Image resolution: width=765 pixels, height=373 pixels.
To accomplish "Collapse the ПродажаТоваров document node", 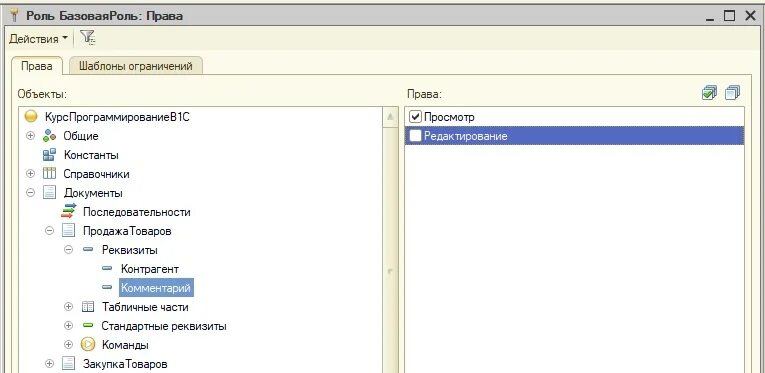I will tap(49, 231).
